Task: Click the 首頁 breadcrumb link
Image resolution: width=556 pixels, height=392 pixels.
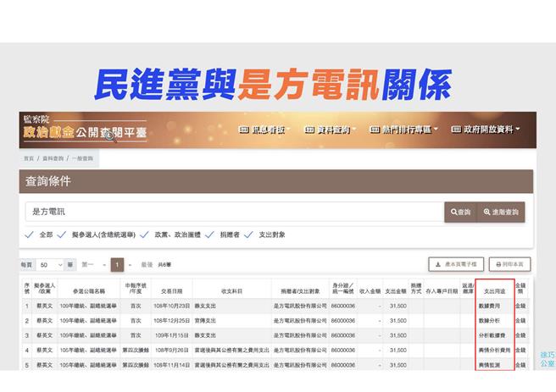Action: click(29, 158)
